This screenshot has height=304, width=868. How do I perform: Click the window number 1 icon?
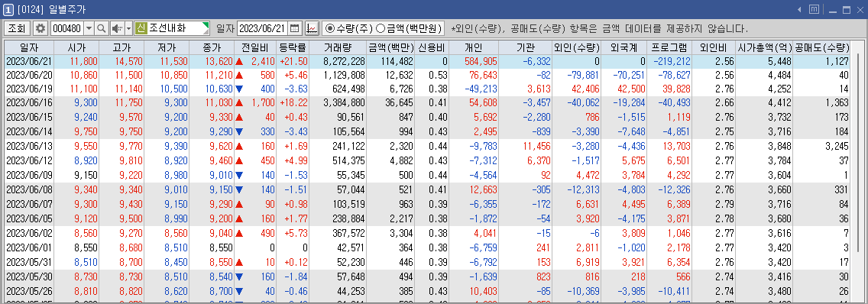click(x=8, y=9)
